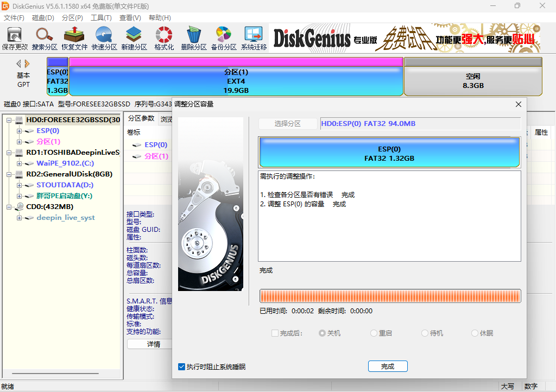Screen dimensions: 556x392
Task: Open the 工具(T) menu
Action: (x=101, y=18)
